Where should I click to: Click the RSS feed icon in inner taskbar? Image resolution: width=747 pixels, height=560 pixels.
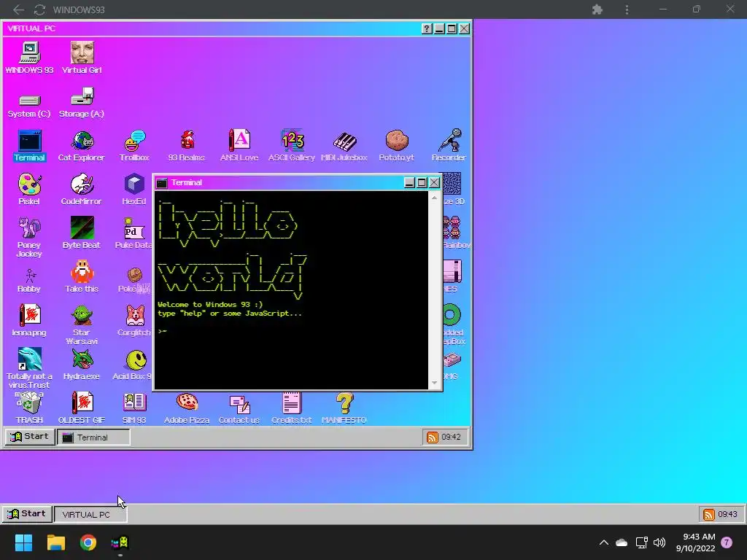click(432, 437)
